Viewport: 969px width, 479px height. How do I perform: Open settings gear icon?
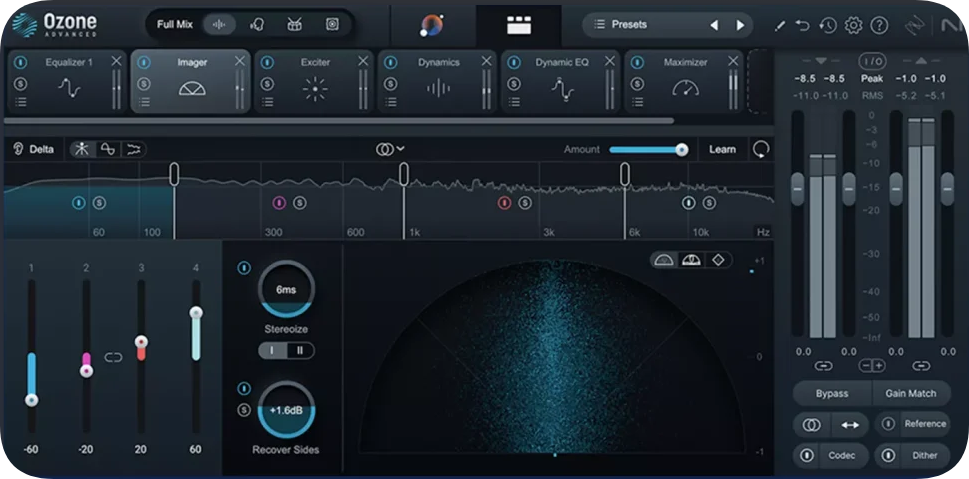pyautogui.click(x=853, y=25)
